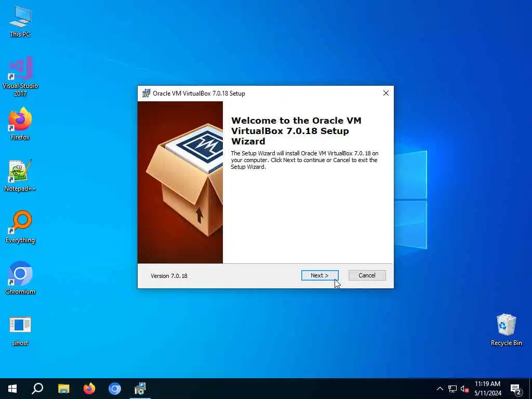
Task: Click the VirtualBox installer taskbar icon
Action: coord(140,389)
